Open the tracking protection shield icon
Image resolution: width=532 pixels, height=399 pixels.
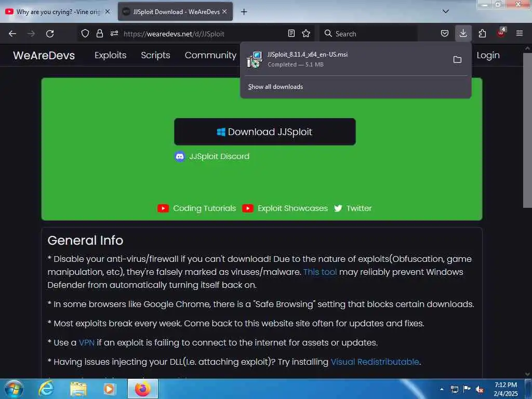click(x=85, y=33)
